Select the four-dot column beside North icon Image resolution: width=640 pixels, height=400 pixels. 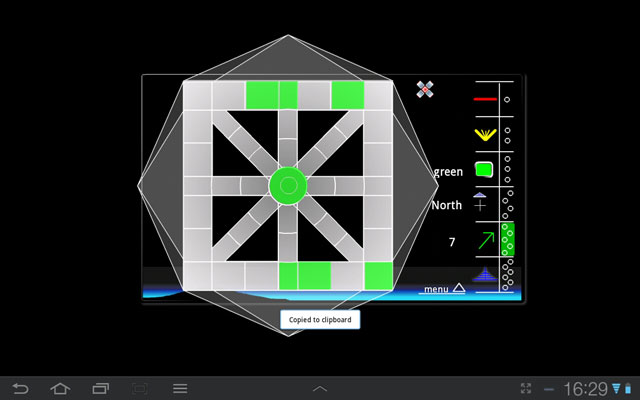point(507,204)
